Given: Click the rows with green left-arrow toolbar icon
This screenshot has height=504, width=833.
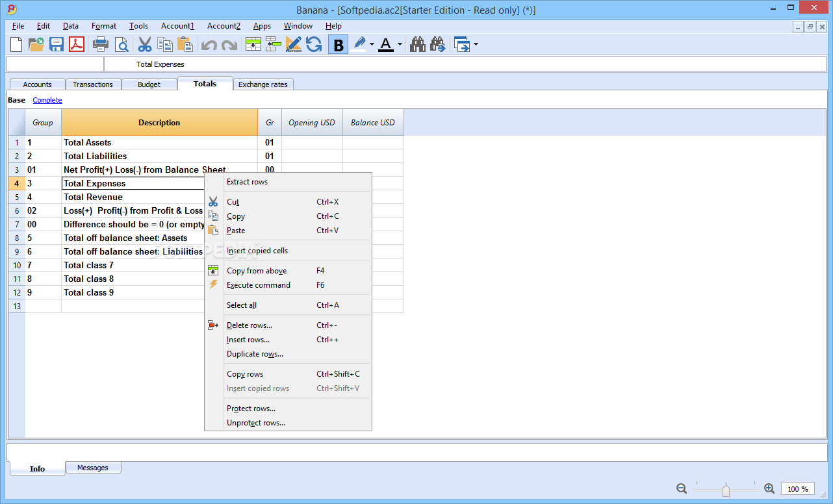Looking at the screenshot, I should (273, 44).
